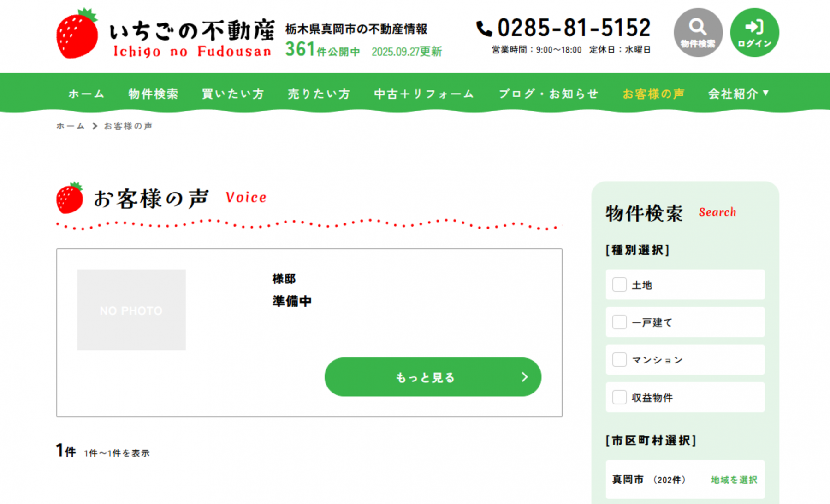Open 地域を選択 area selector
Image resolution: width=830 pixels, height=504 pixels.
[734, 480]
